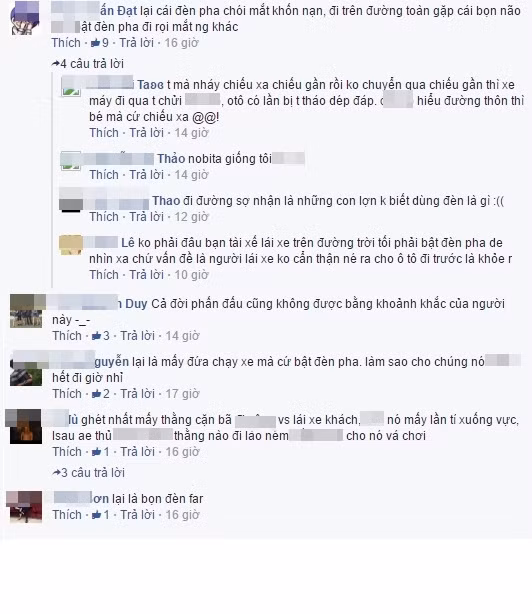This screenshot has width=532, height=614.
Task: Open the red avatar of the last commenter
Action: [x=24, y=507]
